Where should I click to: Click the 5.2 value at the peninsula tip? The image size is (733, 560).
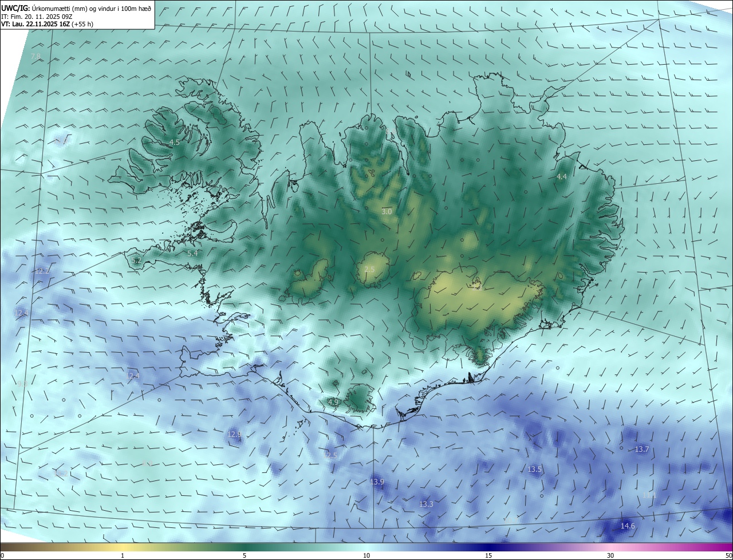(136, 261)
